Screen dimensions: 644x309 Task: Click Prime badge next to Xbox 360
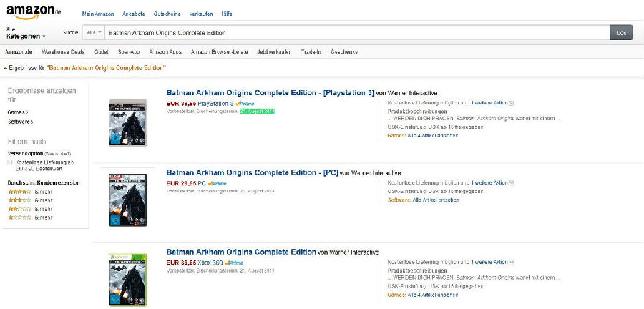(234, 263)
